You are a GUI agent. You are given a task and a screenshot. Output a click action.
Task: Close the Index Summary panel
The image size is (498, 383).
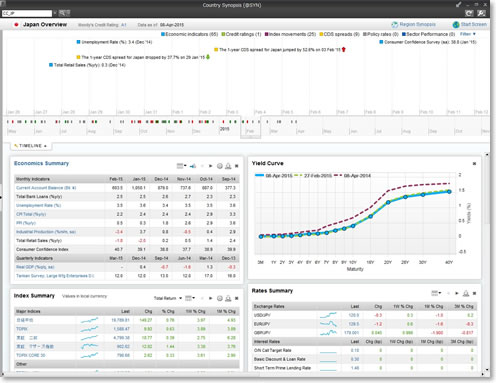point(237,298)
